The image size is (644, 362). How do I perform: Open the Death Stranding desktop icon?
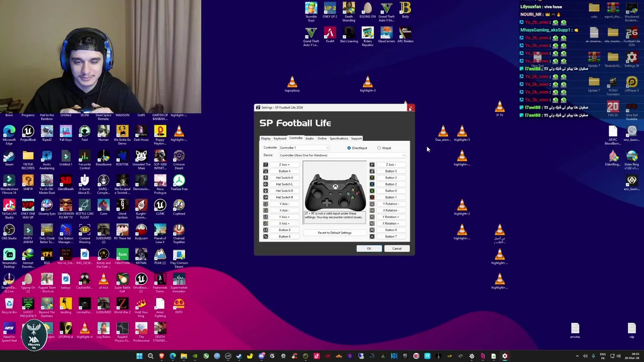[349, 12]
